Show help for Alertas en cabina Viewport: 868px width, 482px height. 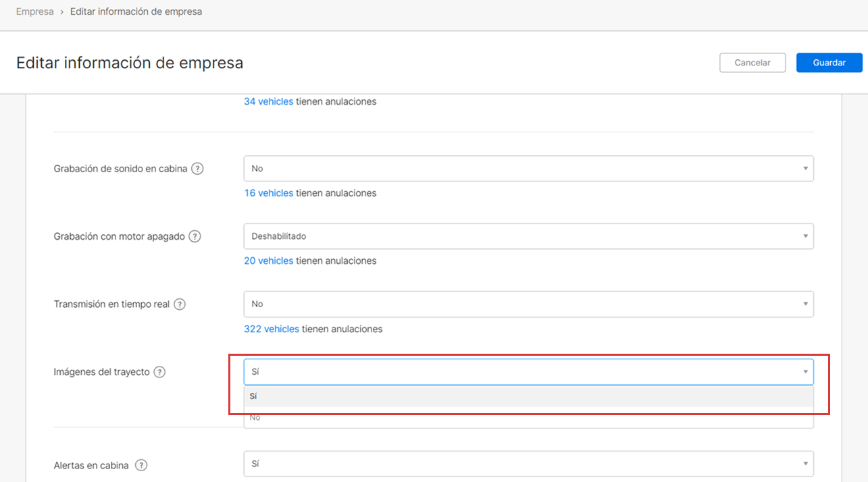click(141, 465)
